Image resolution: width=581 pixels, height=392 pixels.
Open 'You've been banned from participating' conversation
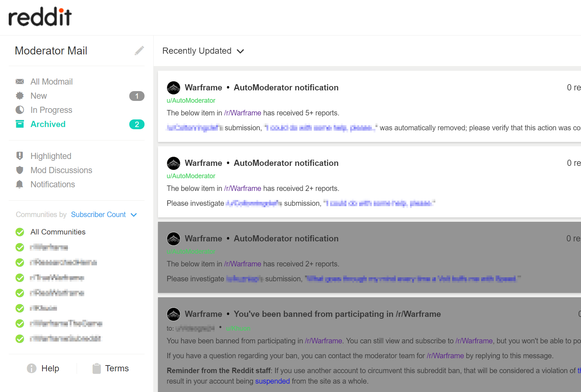tap(337, 314)
